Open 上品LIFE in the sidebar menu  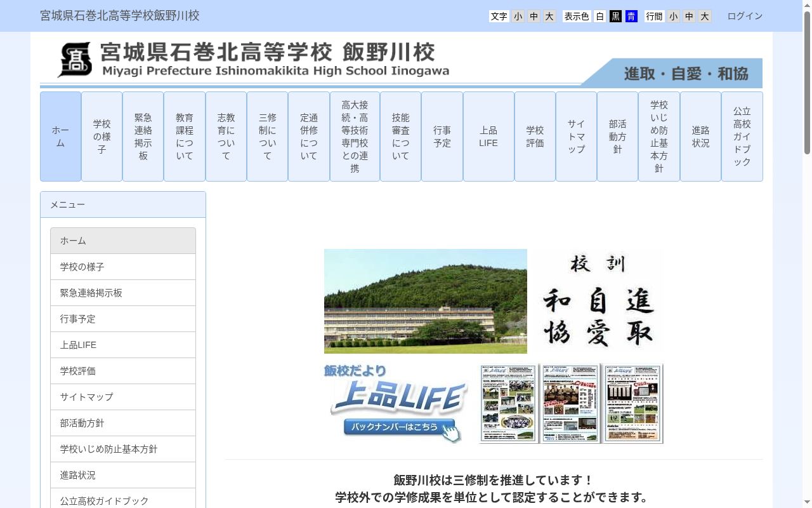click(x=123, y=345)
